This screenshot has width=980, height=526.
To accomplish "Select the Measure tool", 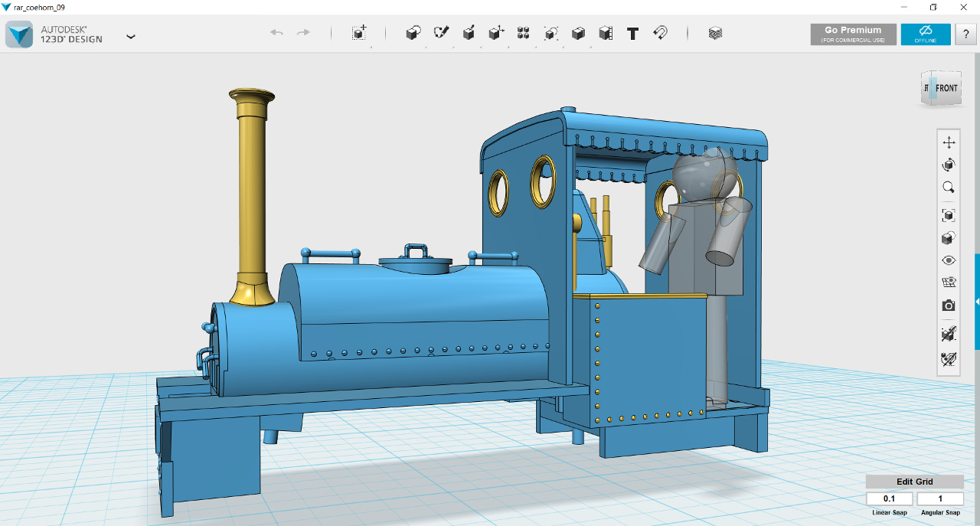I will click(606, 33).
